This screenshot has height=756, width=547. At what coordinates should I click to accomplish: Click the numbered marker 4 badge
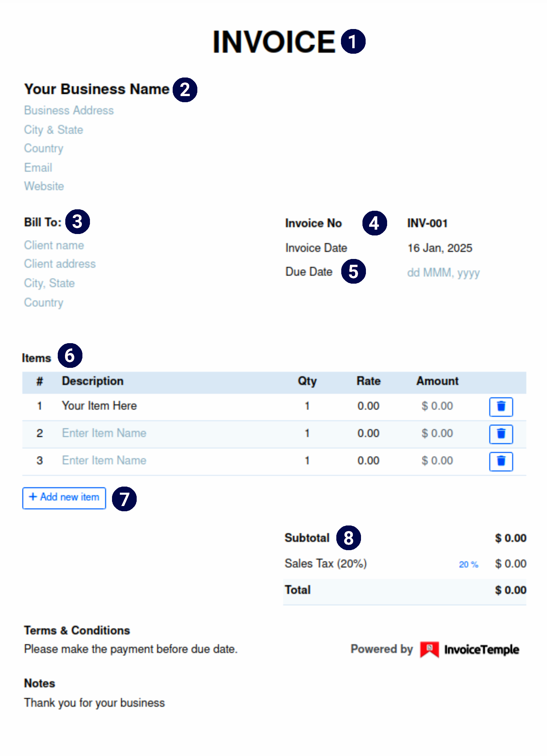coord(374,223)
